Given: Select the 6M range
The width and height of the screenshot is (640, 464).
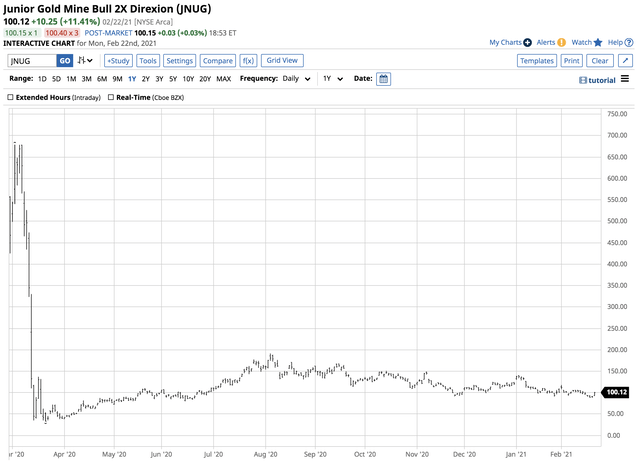Looking at the screenshot, I should 102,79.
